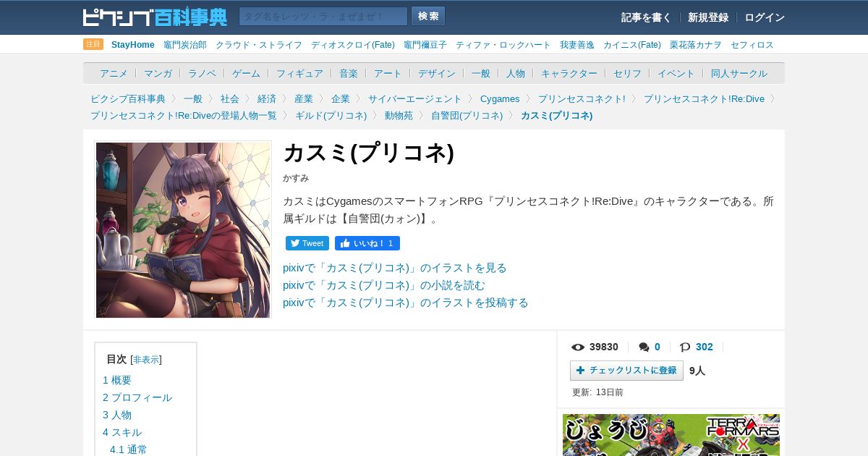
Task: Open the 登場人物一覧 breadcrumb
Action: click(184, 116)
